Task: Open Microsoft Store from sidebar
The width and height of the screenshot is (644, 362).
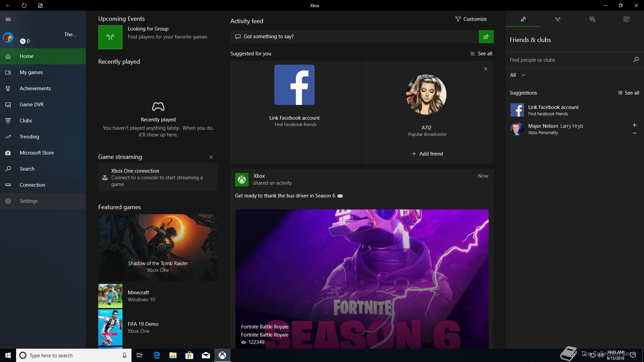Action: (x=43, y=153)
